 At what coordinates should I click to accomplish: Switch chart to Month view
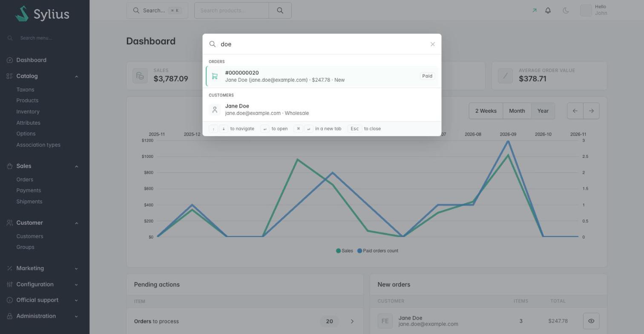[517, 111]
